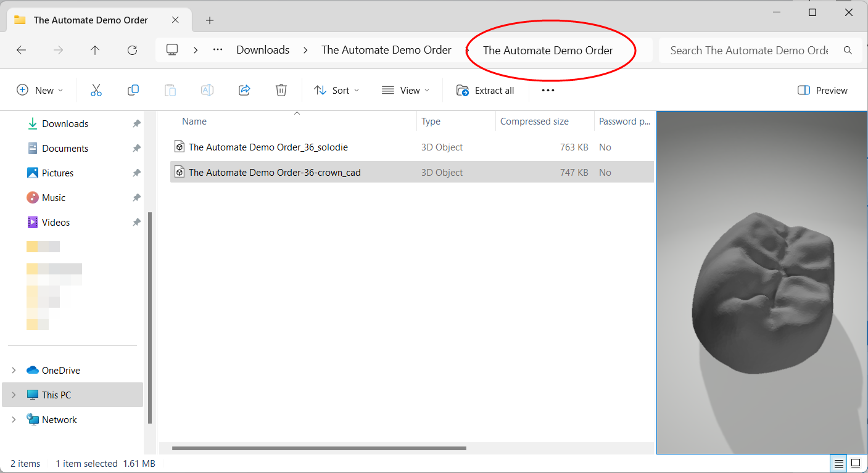
Task: Switch to details layout in status bar
Action: [x=838, y=463]
